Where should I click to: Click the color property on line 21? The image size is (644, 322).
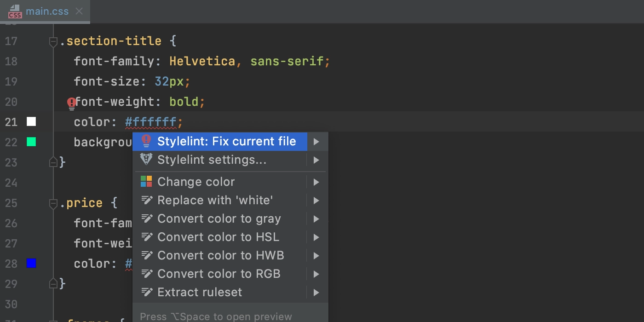pos(92,122)
